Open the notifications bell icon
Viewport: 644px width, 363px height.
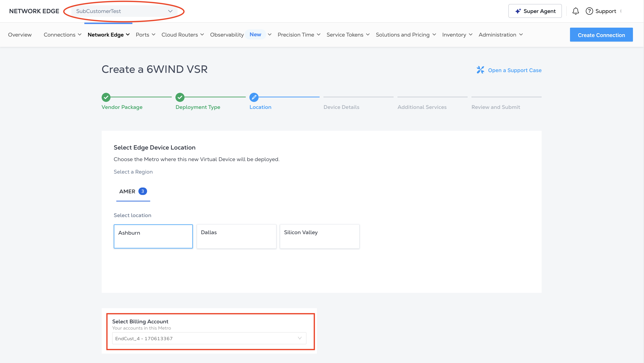(x=576, y=11)
